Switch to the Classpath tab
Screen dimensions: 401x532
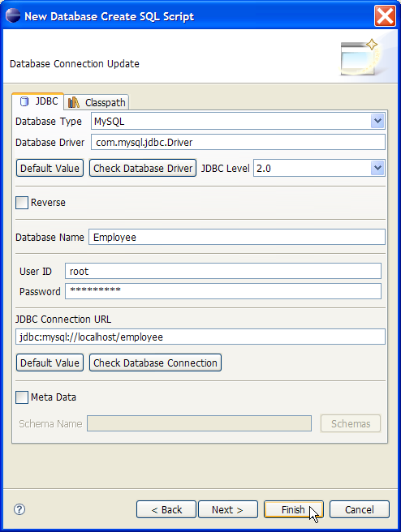pyautogui.click(x=97, y=102)
